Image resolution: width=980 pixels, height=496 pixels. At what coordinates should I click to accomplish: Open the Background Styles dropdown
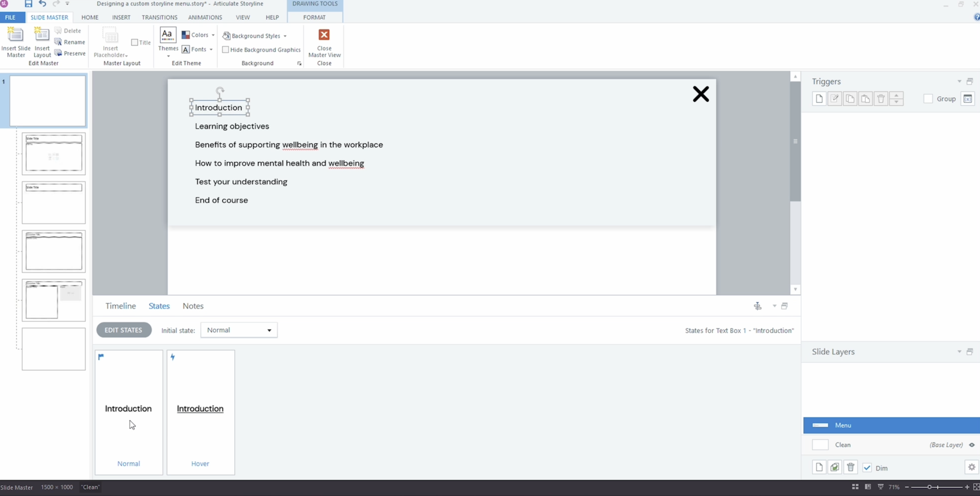(x=254, y=35)
